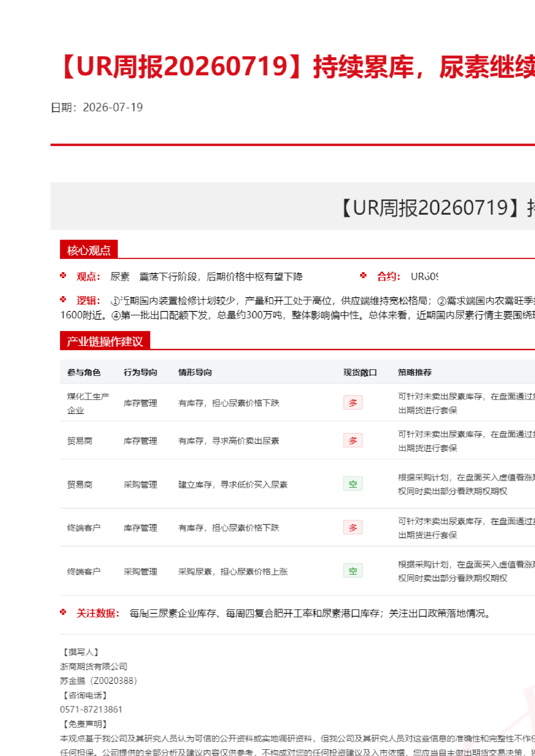The width and height of the screenshot is (535, 756).
Task: Select author 苏金鹏 (Z0020388)
Action: pyautogui.click(x=99, y=681)
